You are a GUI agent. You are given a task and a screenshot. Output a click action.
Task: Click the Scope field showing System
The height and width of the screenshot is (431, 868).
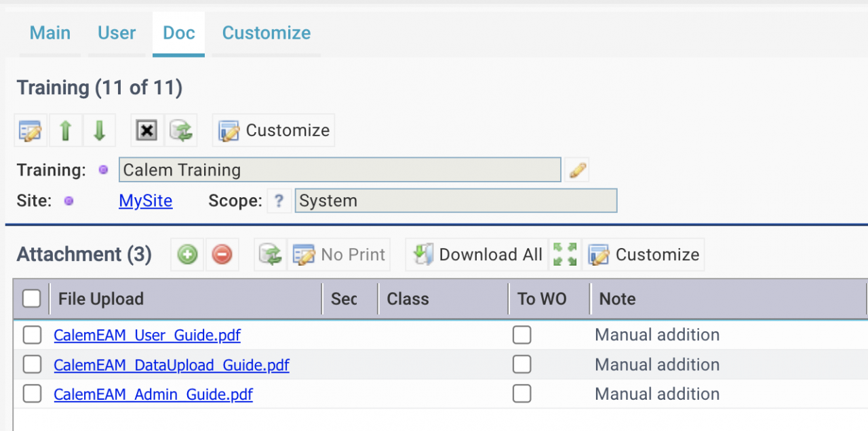456,201
